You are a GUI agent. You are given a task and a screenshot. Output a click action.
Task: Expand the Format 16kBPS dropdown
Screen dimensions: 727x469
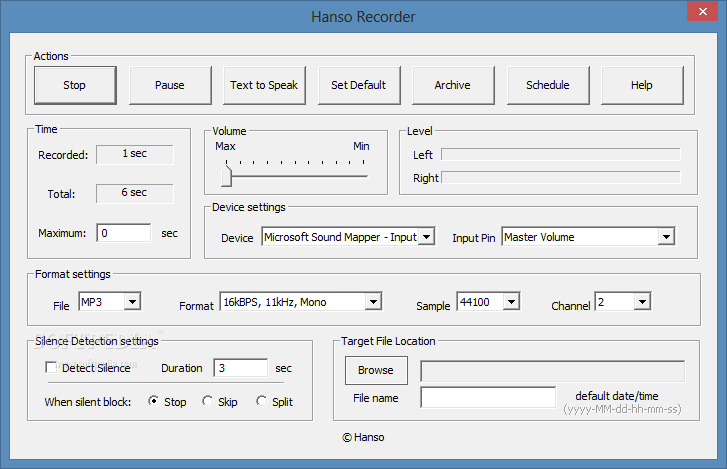373,302
